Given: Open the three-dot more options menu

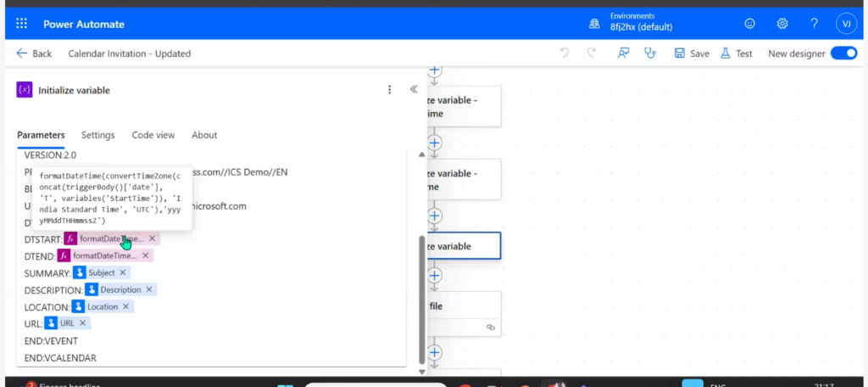Looking at the screenshot, I should pos(390,89).
